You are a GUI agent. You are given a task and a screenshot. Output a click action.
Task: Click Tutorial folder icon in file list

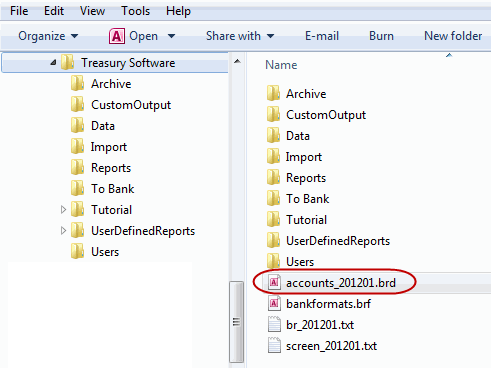[273, 219]
